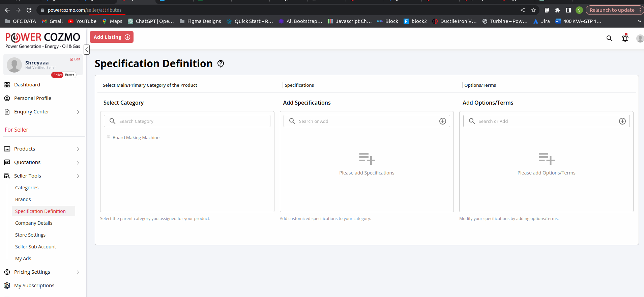Click the plus icon in Add Specifications search
This screenshot has width=644, height=297.
click(x=443, y=121)
